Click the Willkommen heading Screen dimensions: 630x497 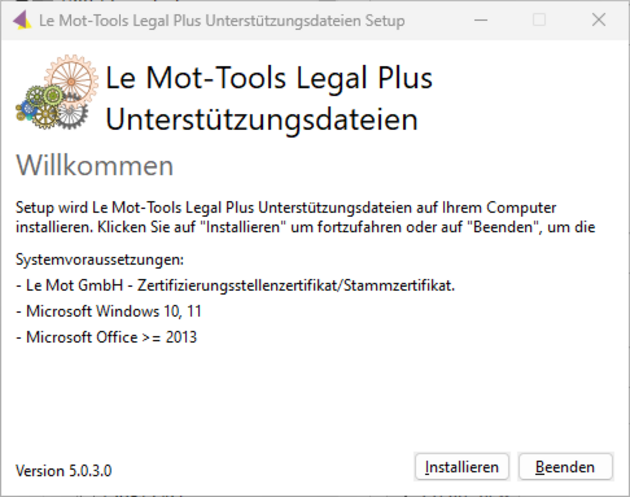(x=95, y=166)
